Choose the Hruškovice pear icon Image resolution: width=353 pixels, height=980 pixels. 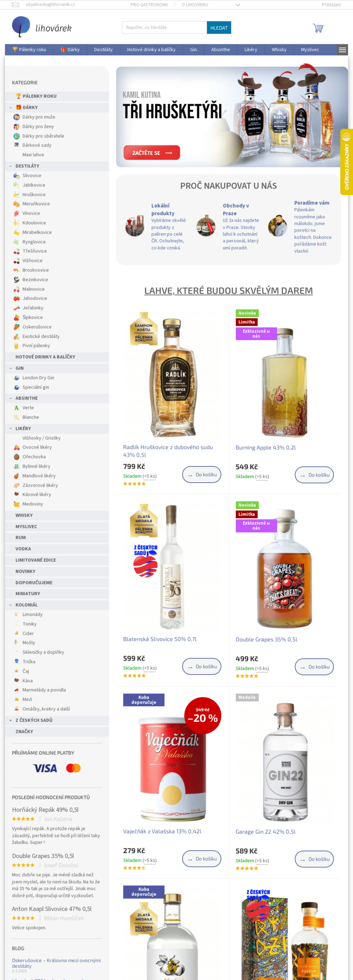pyautogui.click(x=16, y=194)
